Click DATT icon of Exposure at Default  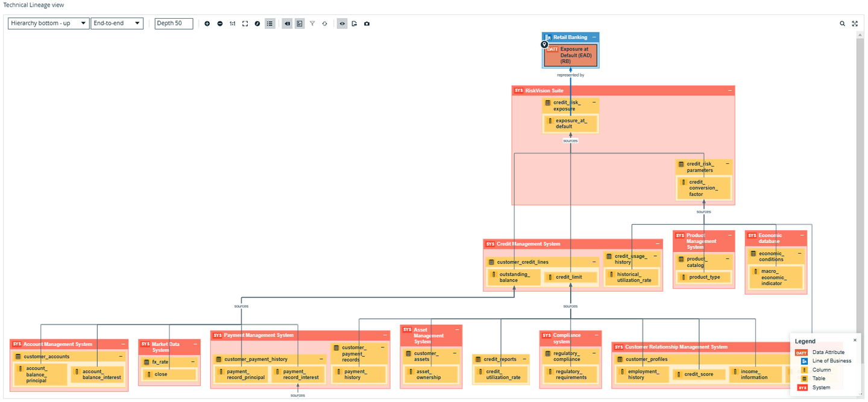click(553, 49)
